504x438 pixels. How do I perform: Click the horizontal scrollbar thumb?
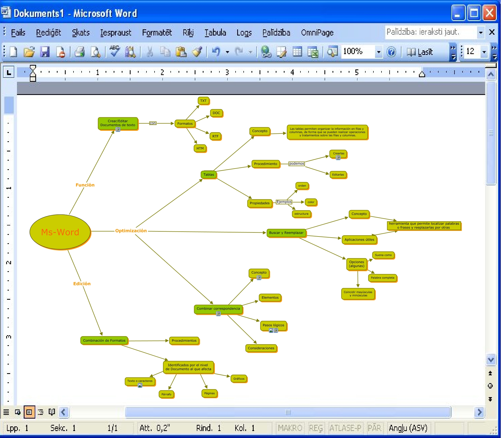[x=288, y=412]
